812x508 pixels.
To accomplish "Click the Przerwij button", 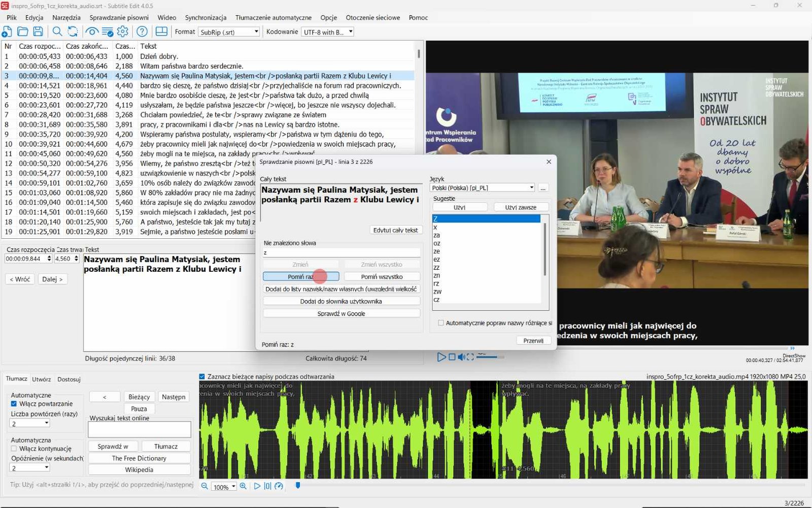I will click(x=533, y=340).
